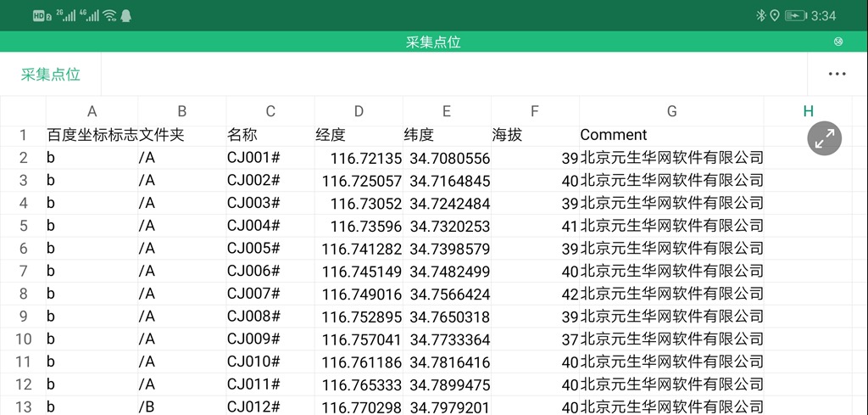Click the 海拔 value 42 cell

pos(535,294)
